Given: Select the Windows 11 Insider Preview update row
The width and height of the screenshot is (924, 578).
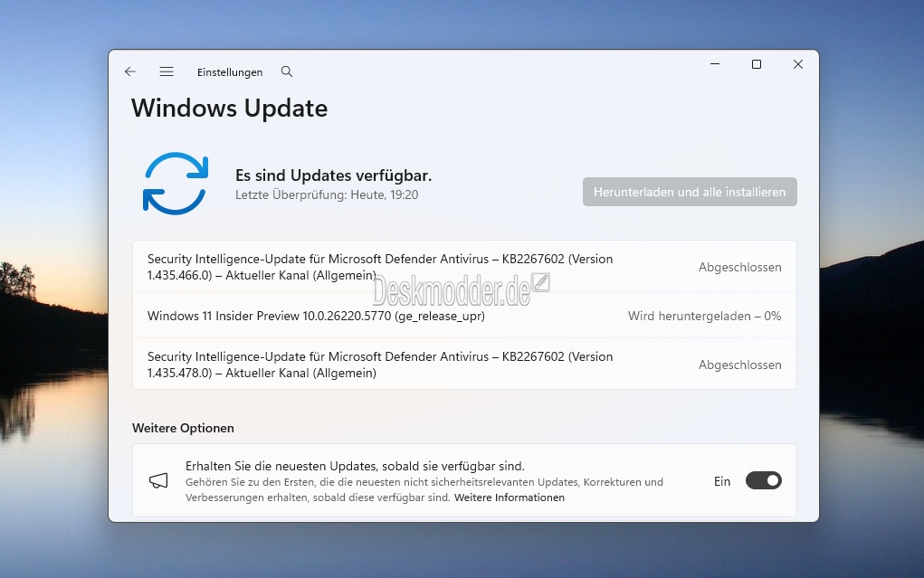Looking at the screenshot, I should click(x=464, y=316).
